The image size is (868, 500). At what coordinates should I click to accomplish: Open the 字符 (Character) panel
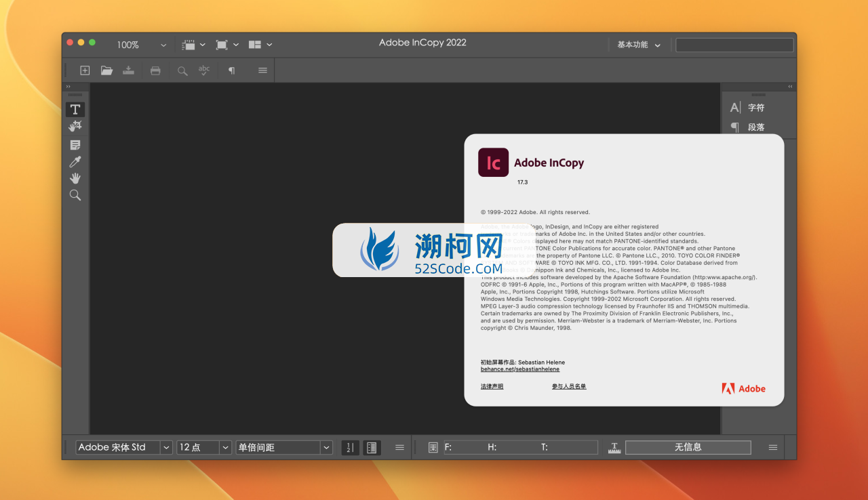747,108
